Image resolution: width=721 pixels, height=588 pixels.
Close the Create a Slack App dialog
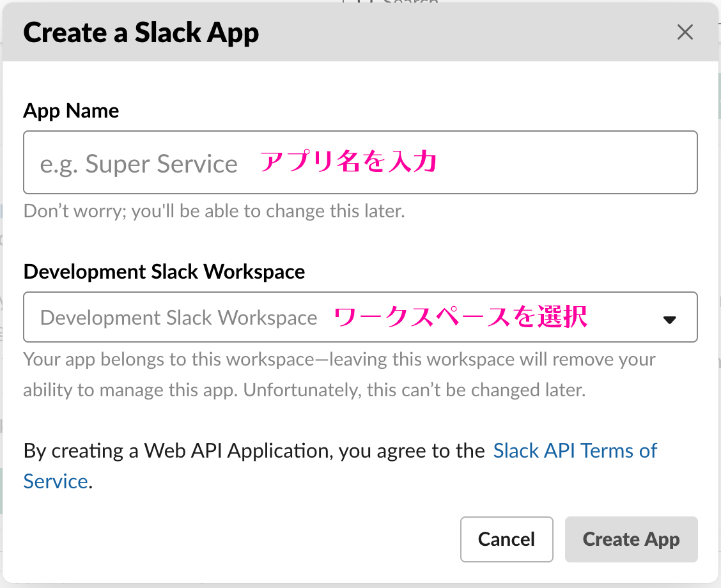(685, 32)
